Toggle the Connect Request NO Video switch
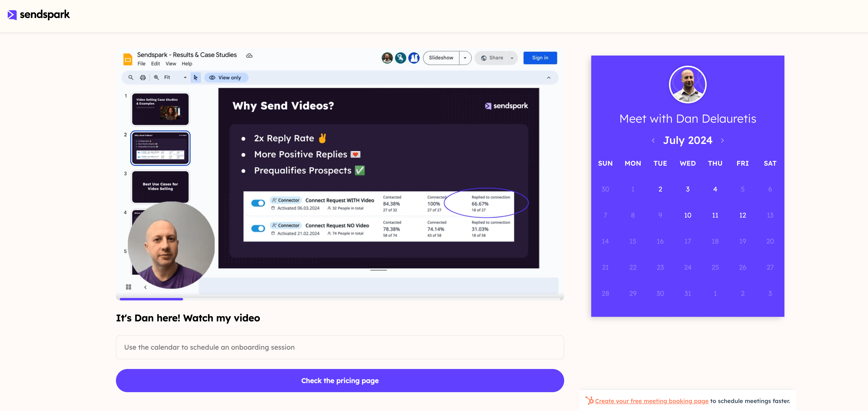Screen dimensions: 868x411 coord(258,228)
